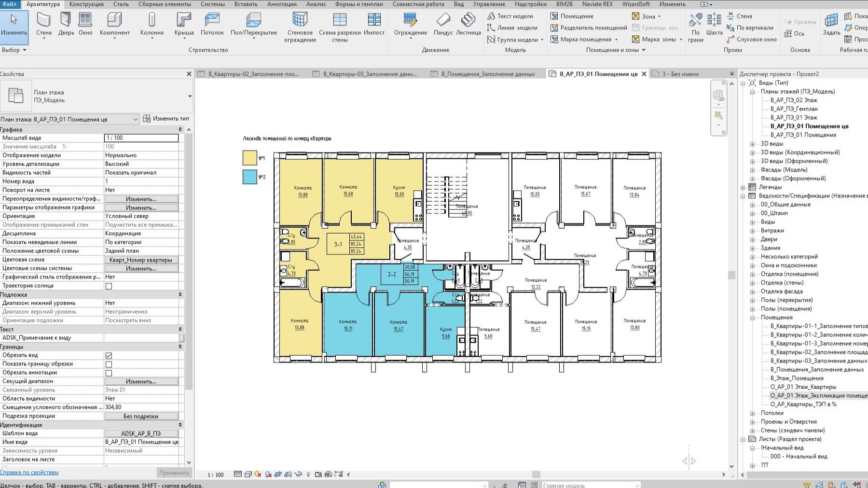Click the lightbulb reveal hidden elements icon
Viewport: 868px width, 488px height.
point(308,474)
